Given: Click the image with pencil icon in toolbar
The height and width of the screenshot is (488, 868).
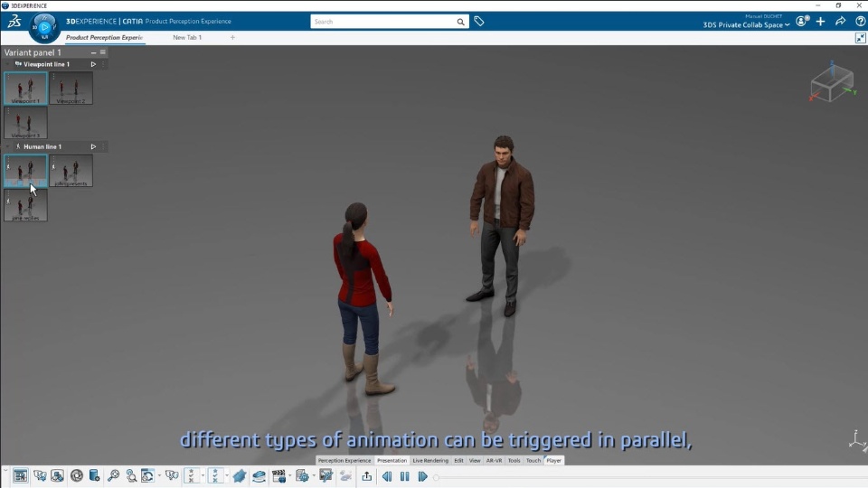Looking at the screenshot, I should coord(326,476).
